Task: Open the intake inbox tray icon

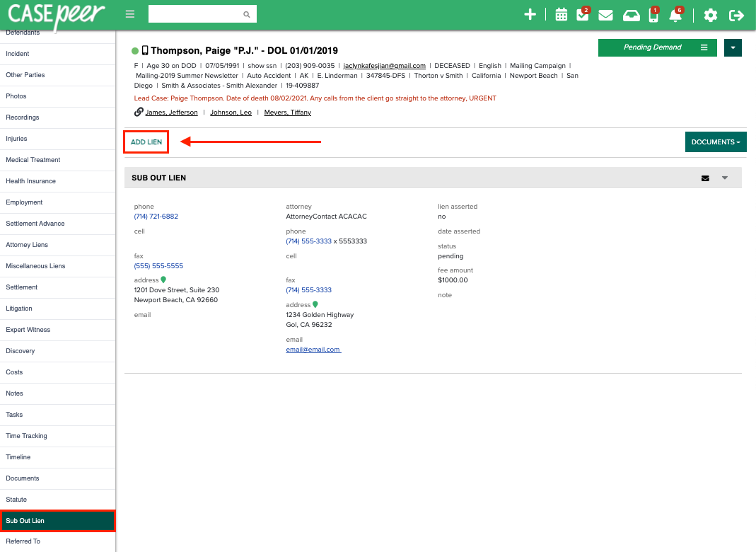Action: tap(631, 13)
